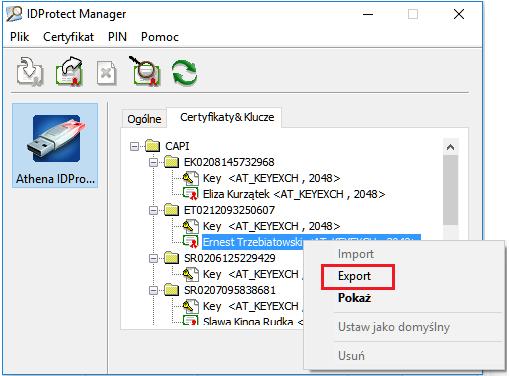Viewport: 509px width, 376px height.
Task: Click key icon under EK0208145732968
Action: click(x=191, y=178)
